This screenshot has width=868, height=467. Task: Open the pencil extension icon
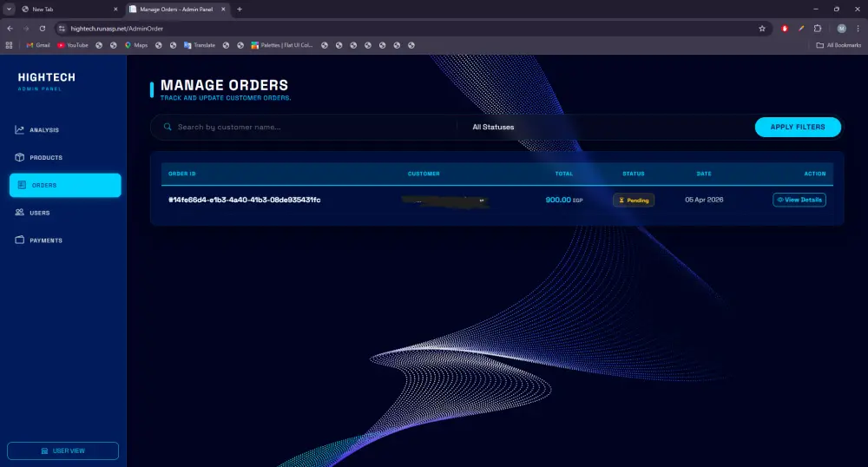801,29
